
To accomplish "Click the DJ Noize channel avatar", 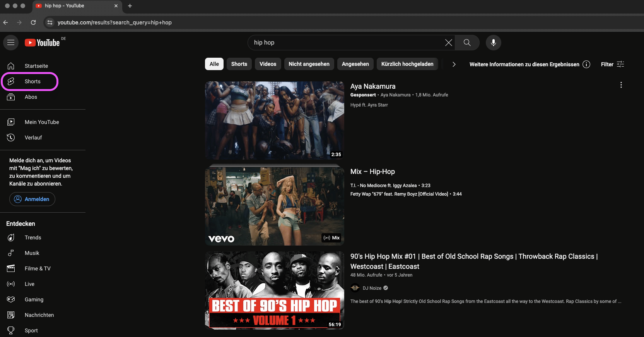I will coord(355,288).
